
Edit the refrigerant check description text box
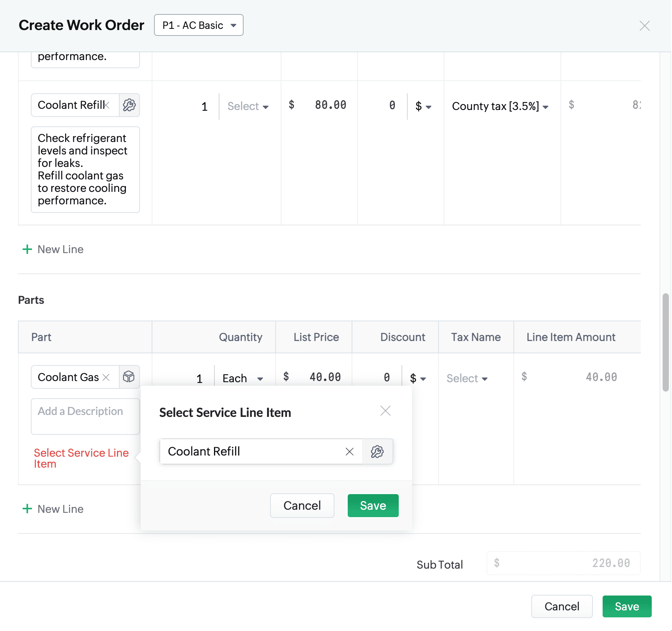tap(85, 170)
